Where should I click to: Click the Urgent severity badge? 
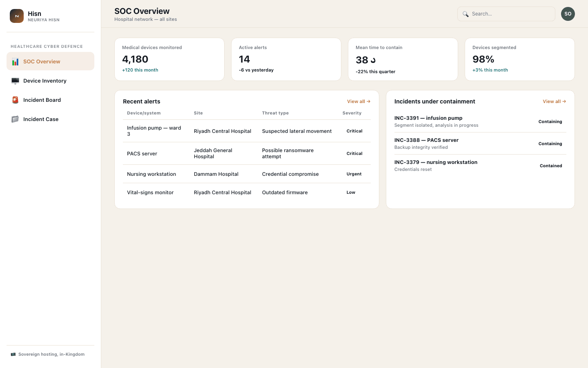click(x=354, y=174)
